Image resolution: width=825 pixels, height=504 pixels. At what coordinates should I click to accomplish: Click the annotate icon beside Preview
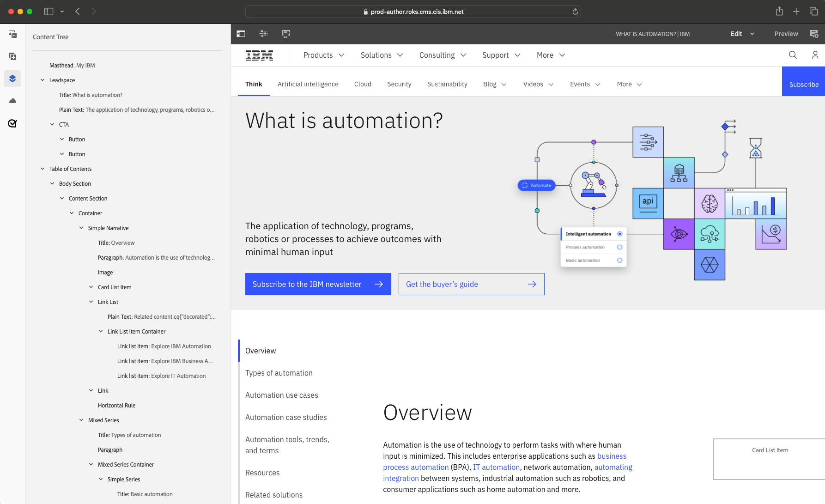pyautogui.click(x=814, y=34)
